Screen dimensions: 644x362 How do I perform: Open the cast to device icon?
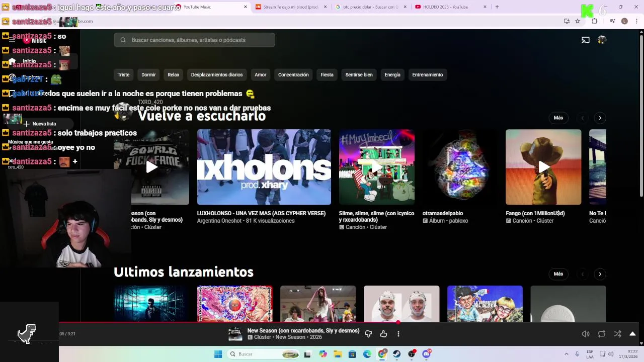586,40
